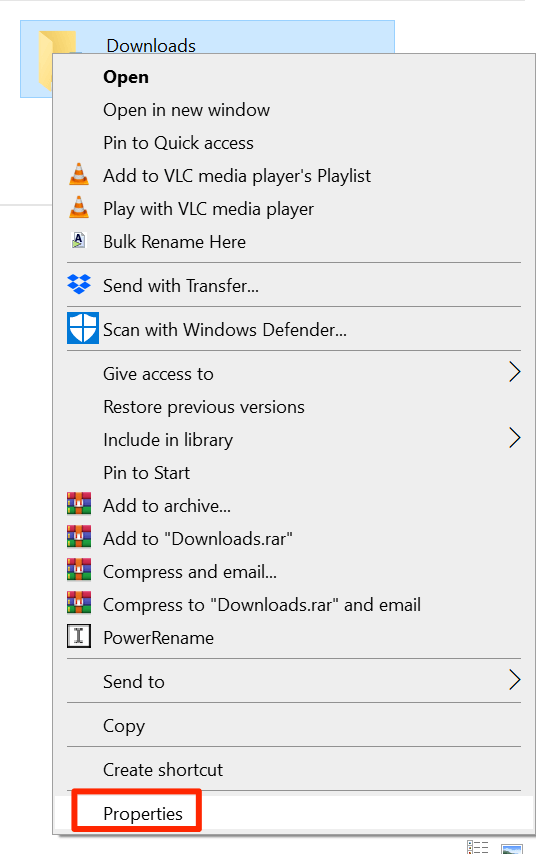Click the VLC cone icon beside Add to Playlist
The width and height of the screenshot is (536, 854).
click(79, 174)
